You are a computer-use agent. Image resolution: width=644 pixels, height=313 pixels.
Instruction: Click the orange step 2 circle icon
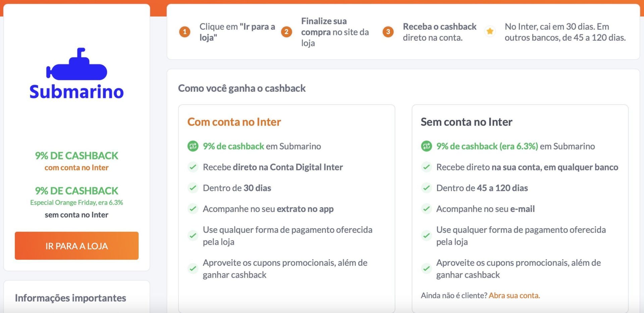coord(286,32)
